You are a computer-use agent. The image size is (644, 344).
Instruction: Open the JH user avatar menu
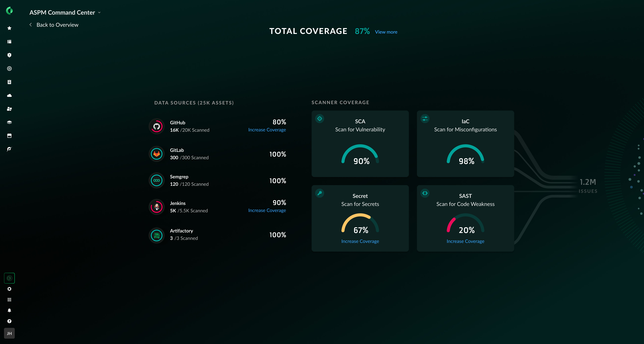pyautogui.click(x=9, y=333)
